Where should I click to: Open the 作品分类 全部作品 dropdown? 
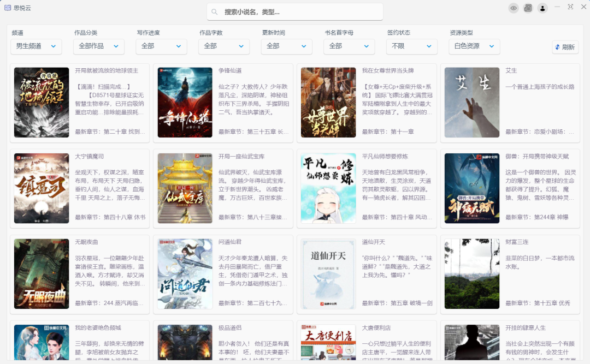coord(98,46)
